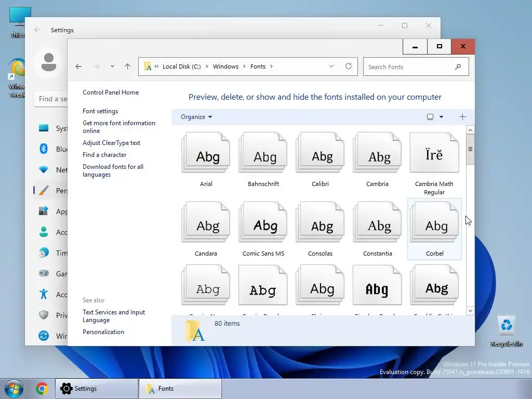532x399 pixels.
Task: Click the Apps icon in Settings sidebar
Action: pos(44,211)
